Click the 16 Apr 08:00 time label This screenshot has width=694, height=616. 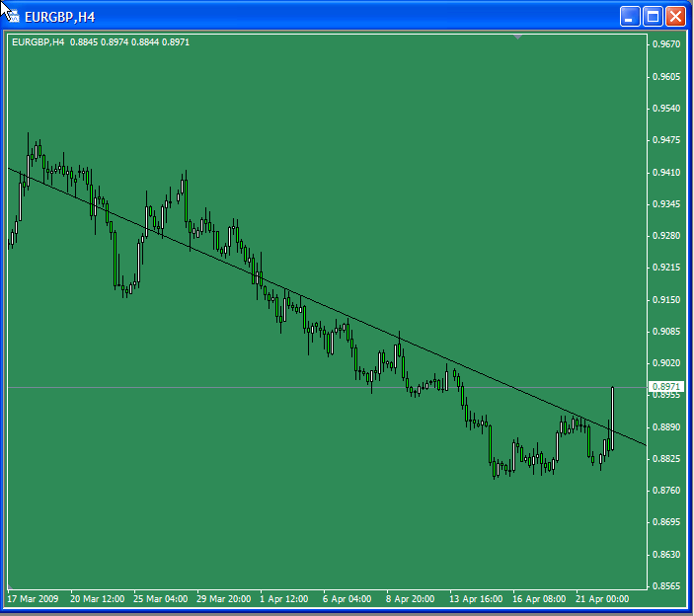539,599
